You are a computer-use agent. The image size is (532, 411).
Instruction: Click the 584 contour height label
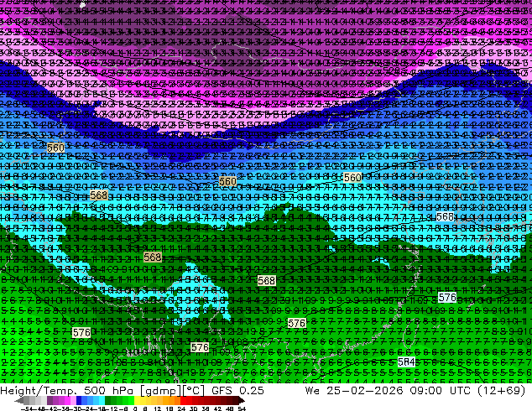pos(406,362)
